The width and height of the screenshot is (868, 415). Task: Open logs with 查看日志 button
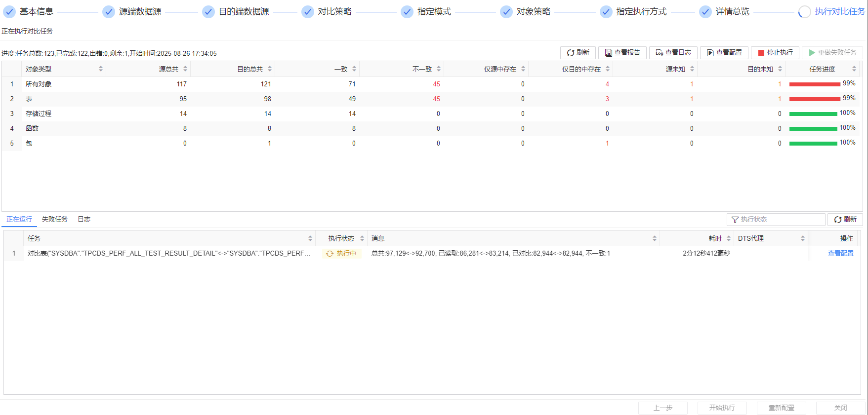(673, 53)
